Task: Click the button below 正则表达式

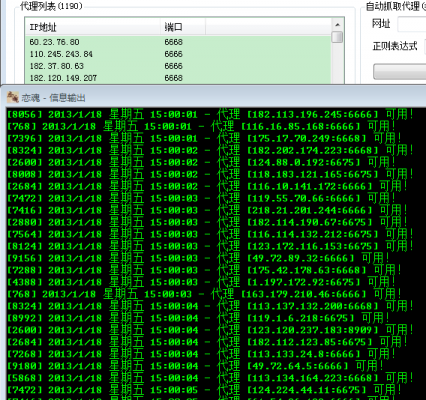Action: (x=399, y=71)
